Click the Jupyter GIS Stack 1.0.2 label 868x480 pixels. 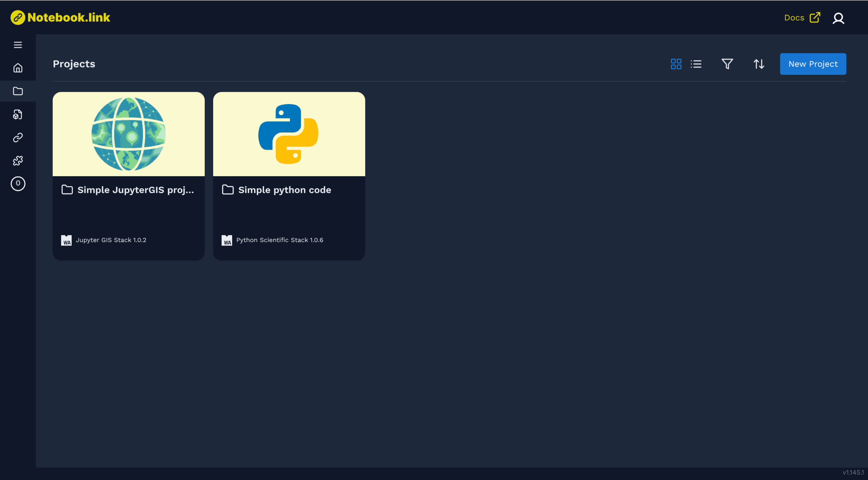(x=111, y=240)
